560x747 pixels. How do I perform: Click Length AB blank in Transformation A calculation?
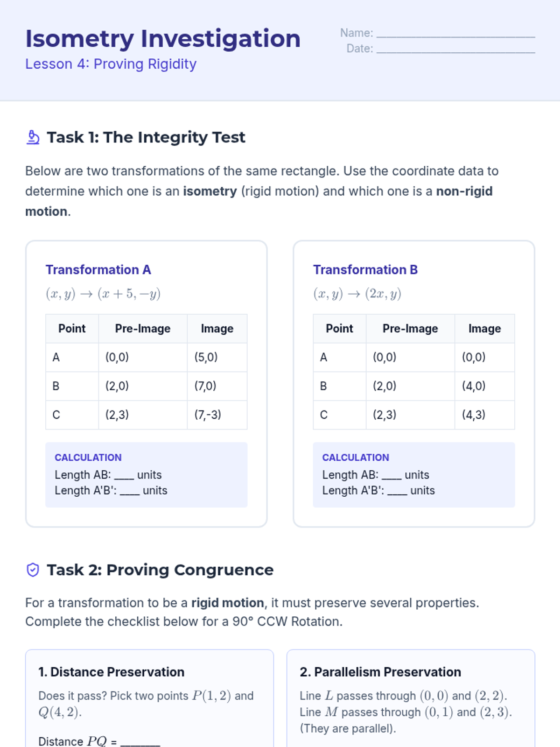point(124,475)
